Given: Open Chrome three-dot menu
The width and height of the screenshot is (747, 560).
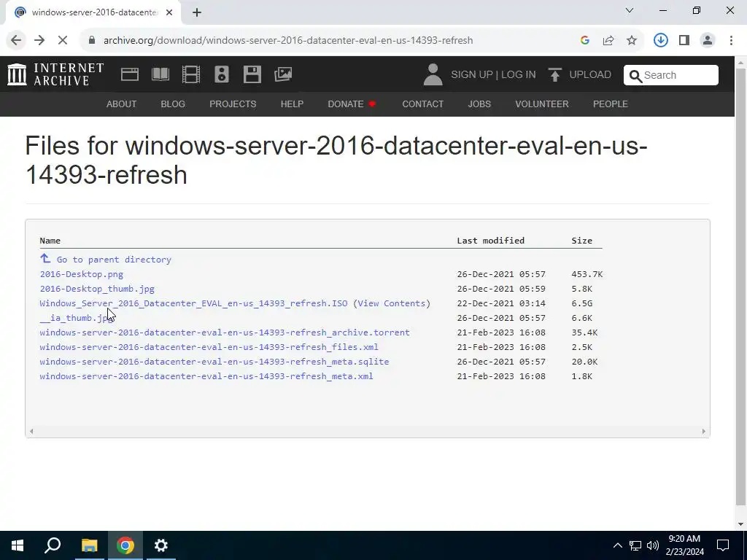Looking at the screenshot, I should [731, 41].
